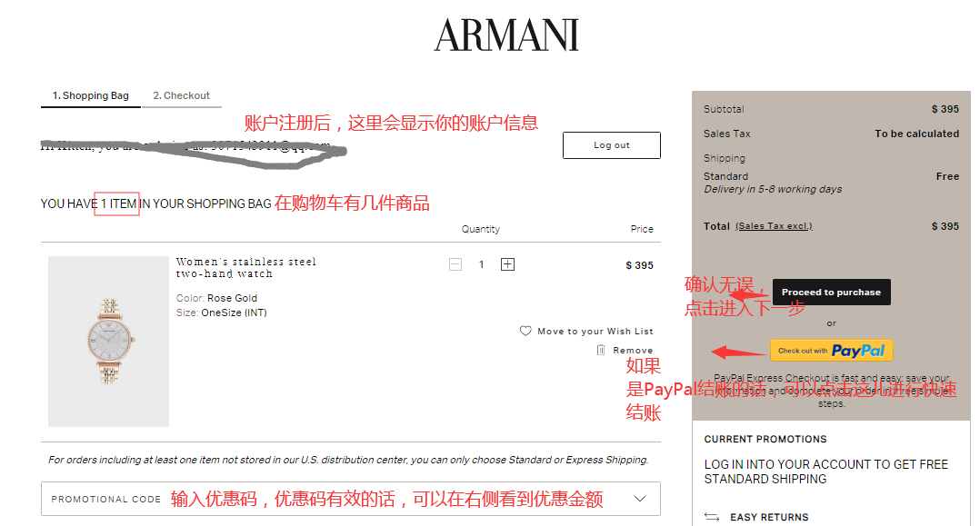
Task: Open the Women's stainless steel watch title
Action: click(245, 267)
